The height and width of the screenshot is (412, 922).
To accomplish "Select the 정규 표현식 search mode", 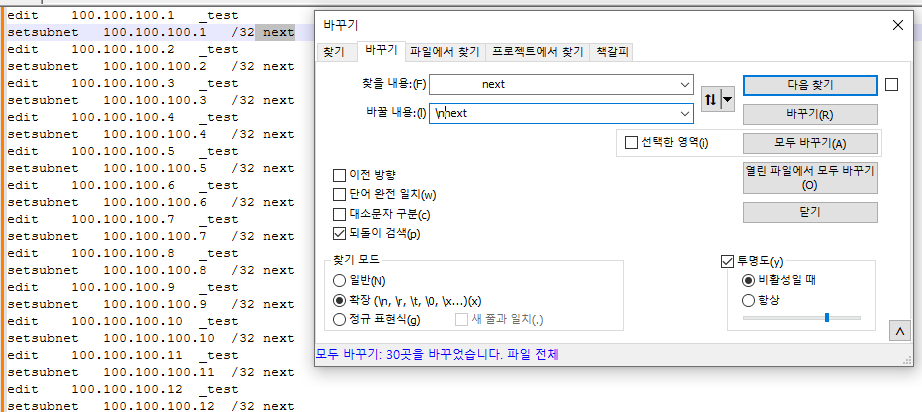I will 339,320.
